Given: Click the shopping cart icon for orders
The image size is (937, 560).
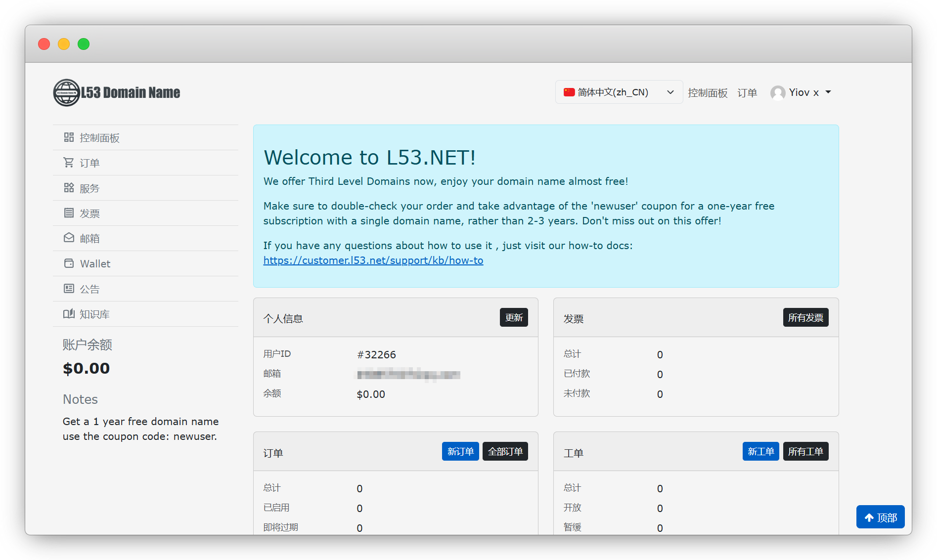Looking at the screenshot, I should 69,163.
